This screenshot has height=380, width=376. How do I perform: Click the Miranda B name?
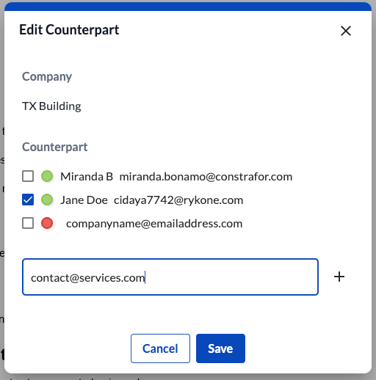87,176
